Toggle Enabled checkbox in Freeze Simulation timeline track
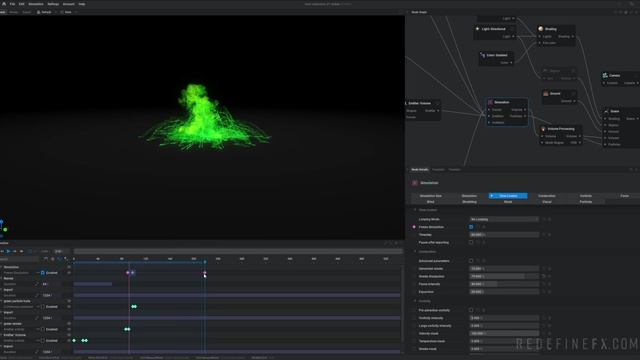This screenshot has width=640, height=360. [42, 273]
